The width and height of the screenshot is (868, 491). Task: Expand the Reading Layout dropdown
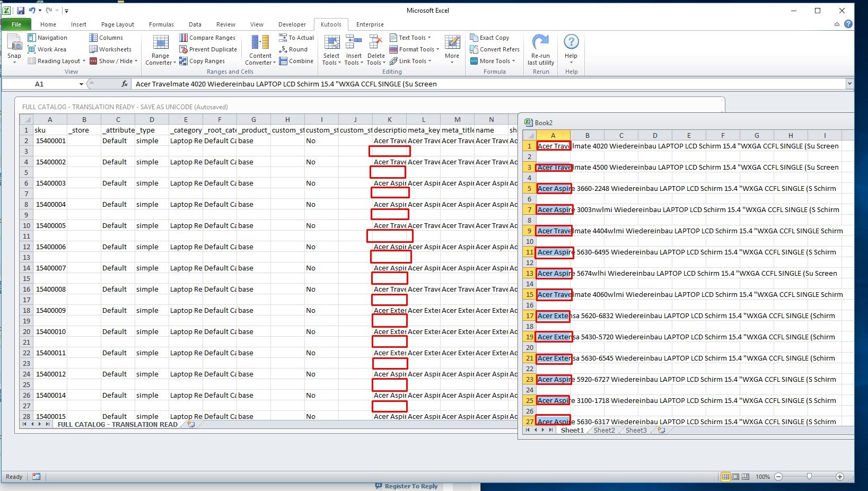coord(84,61)
